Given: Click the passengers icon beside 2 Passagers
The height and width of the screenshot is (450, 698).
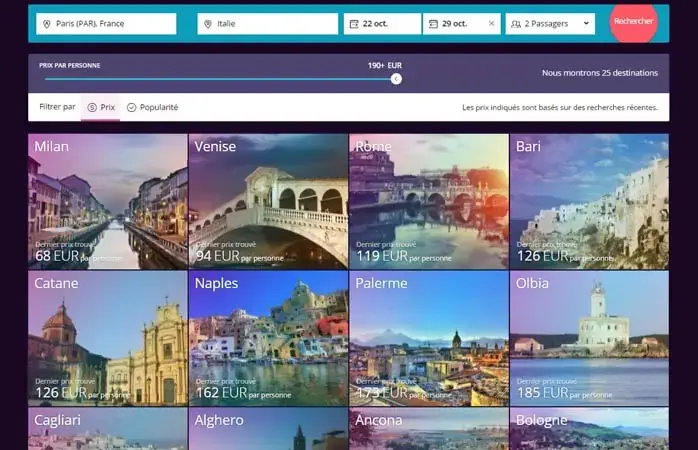Looking at the screenshot, I should (x=516, y=24).
